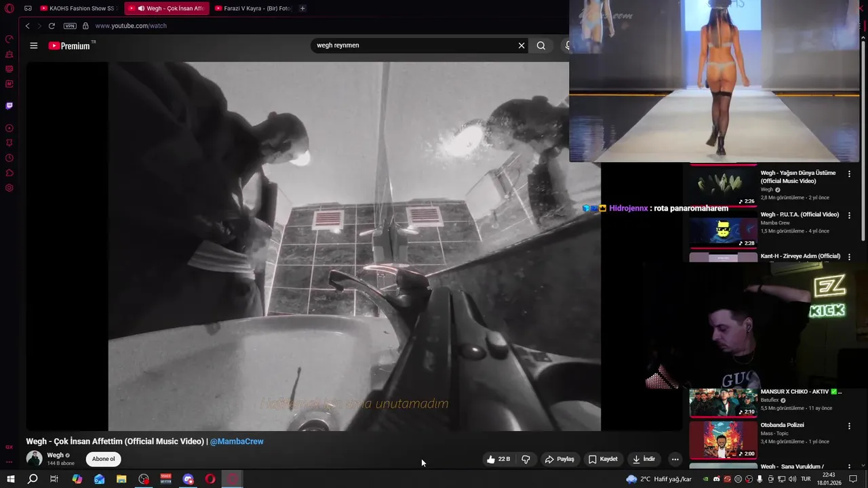Open the weather widget 2°C Hafif yağ./kar
This screenshot has height=488, width=868.
(x=659, y=479)
